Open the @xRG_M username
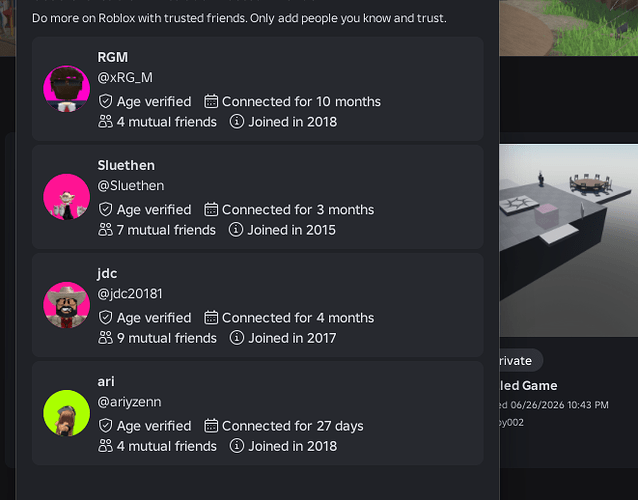The width and height of the screenshot is (638, 500). point(125,78)
